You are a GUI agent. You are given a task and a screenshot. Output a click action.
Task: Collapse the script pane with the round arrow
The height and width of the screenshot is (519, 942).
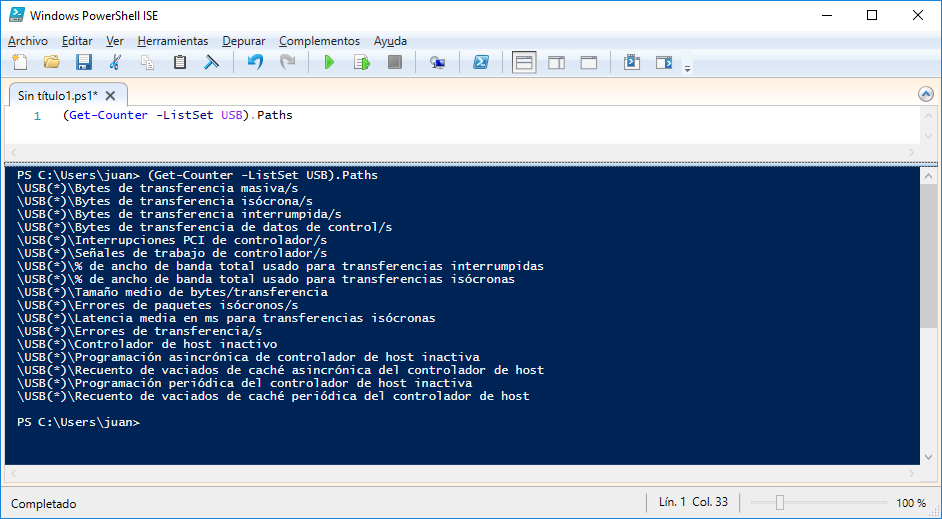[926, 94]
